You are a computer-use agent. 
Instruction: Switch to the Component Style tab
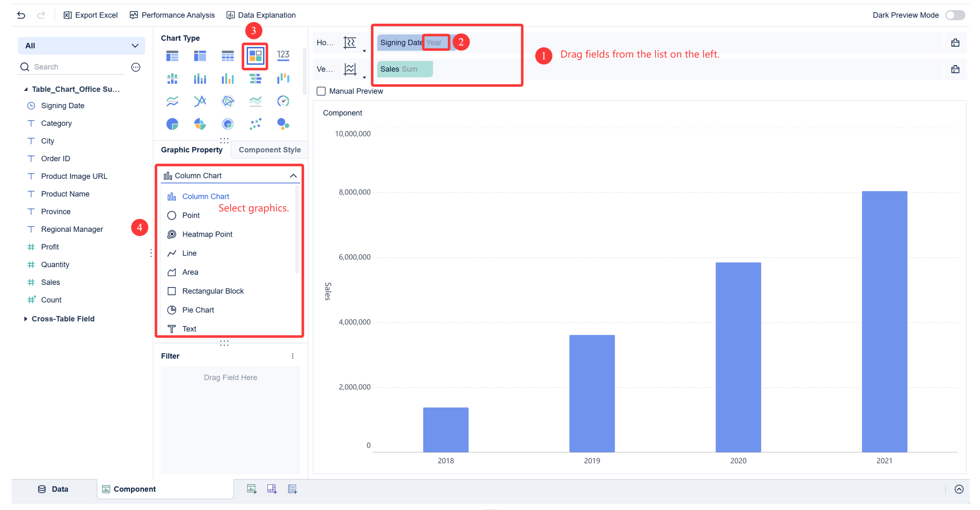[x=269, y=150]
